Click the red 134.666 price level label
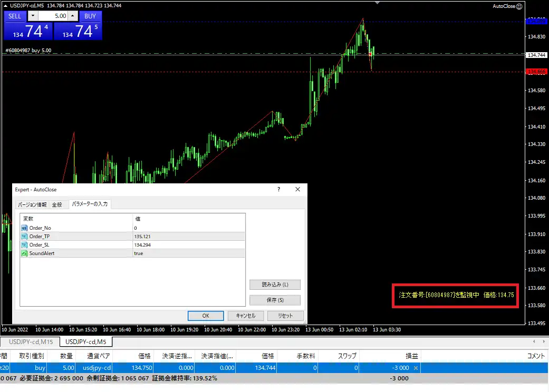Image resolution: width=549 pixels, height=392 pixels. [x=537, y=72]
